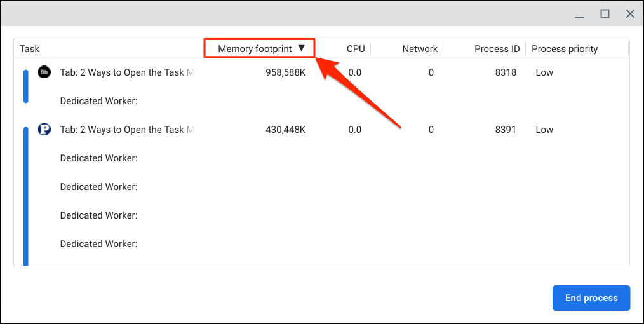Image resolution: width=644 pixels, height=324 pixels.
Task: Select Dedicated Worker under process 8318
Action: click(98, 101)
